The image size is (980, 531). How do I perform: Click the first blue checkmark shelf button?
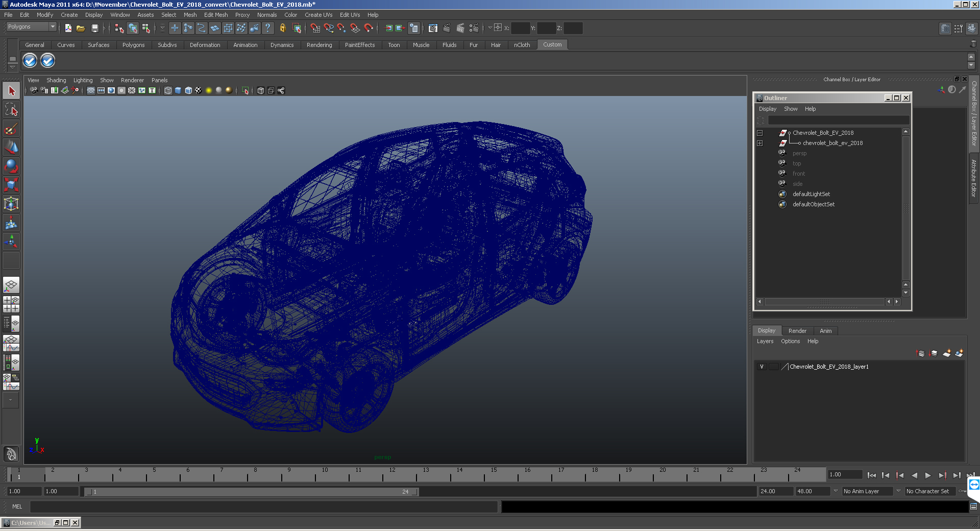[x=30, y=61]
